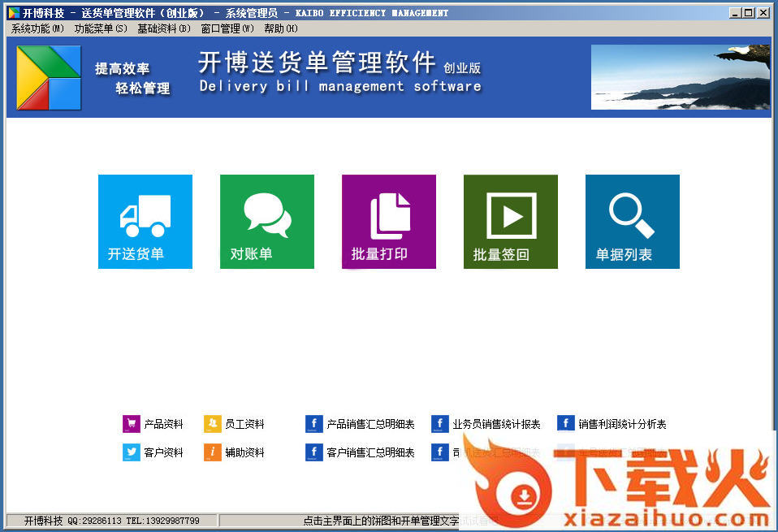Open the 批量签回 batch sign-back tile
This screenshot has width=778, height=532.
[510, 221]
